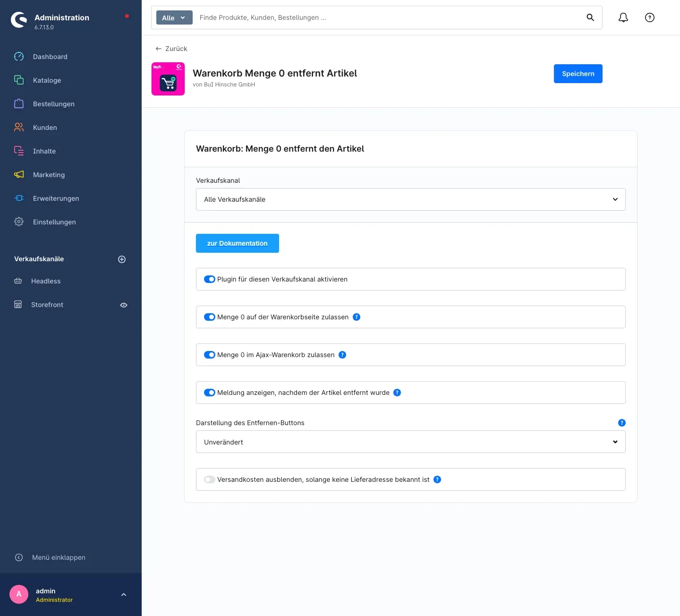Screen dimensions: 680x616
Task: Toggle Plugin für diesen Verkaufskanal aktivieren
Action: (210, 279)
